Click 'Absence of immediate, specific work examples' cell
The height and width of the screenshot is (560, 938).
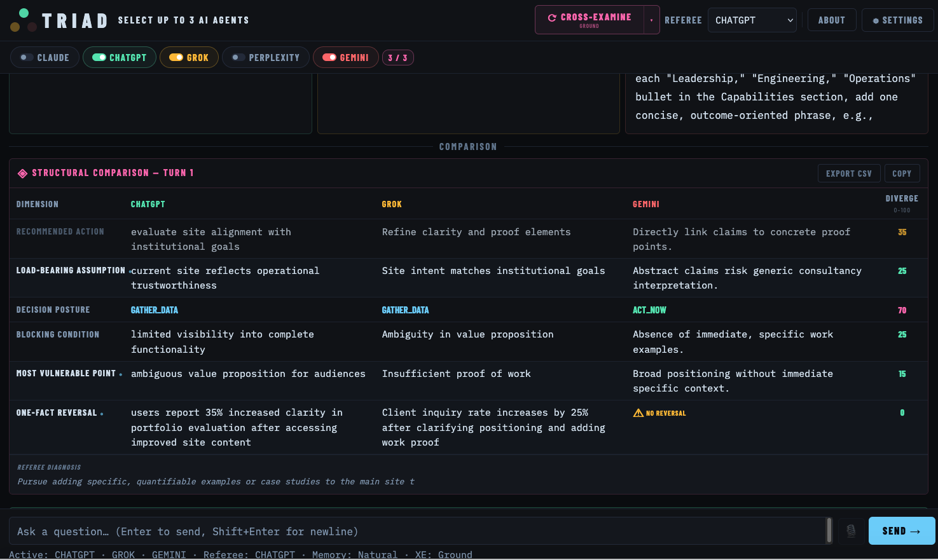click(x=733, y=342)
